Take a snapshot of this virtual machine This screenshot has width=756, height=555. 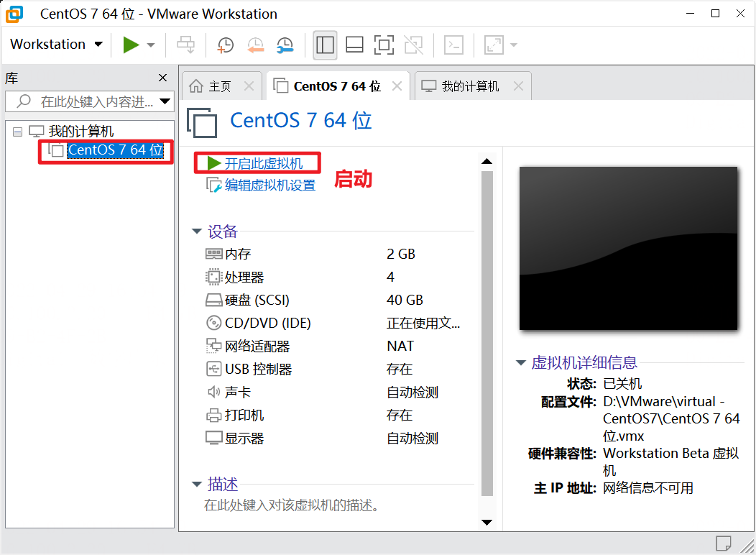tap(225, 45)
